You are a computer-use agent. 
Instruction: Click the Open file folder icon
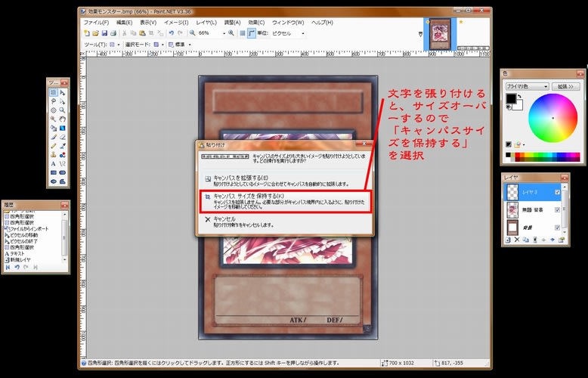96,33
